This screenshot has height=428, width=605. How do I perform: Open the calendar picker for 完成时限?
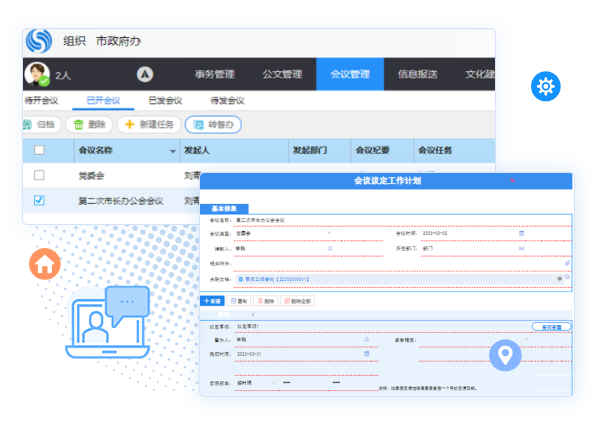pyautogui.click(x=367, y=354)
